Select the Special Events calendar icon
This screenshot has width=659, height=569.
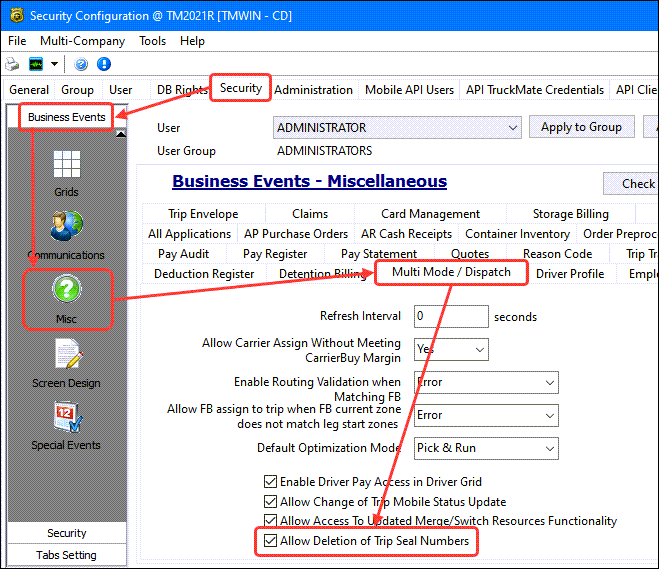pyautogui.click(x=66, y=418)
